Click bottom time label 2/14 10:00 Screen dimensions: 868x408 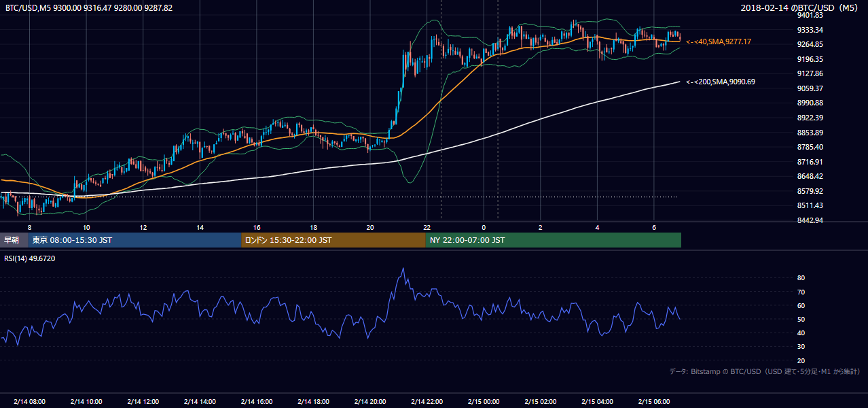point(86,401)
